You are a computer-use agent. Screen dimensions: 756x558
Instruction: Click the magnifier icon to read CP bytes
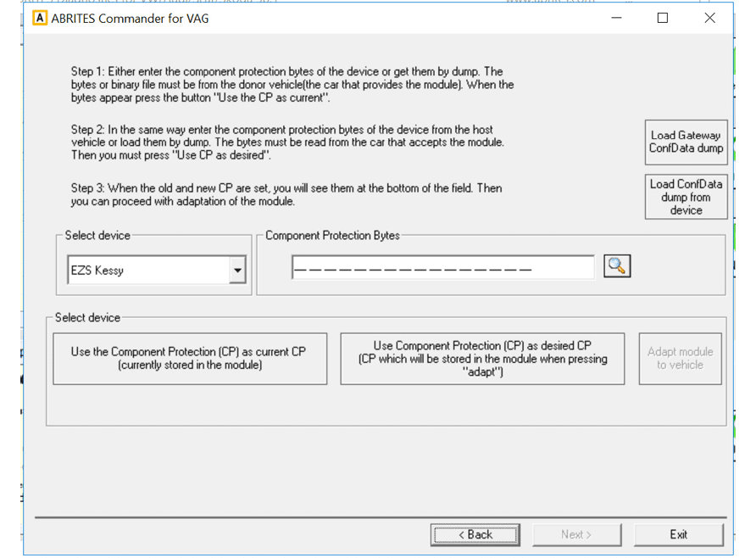pyautogui.click(x=617, y=265)
